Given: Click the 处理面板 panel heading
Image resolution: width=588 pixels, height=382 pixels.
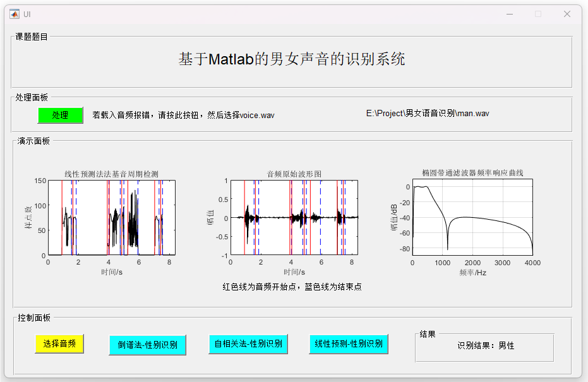Looking at the screenshot, I should pyautogui.click(x=32, y=97).
